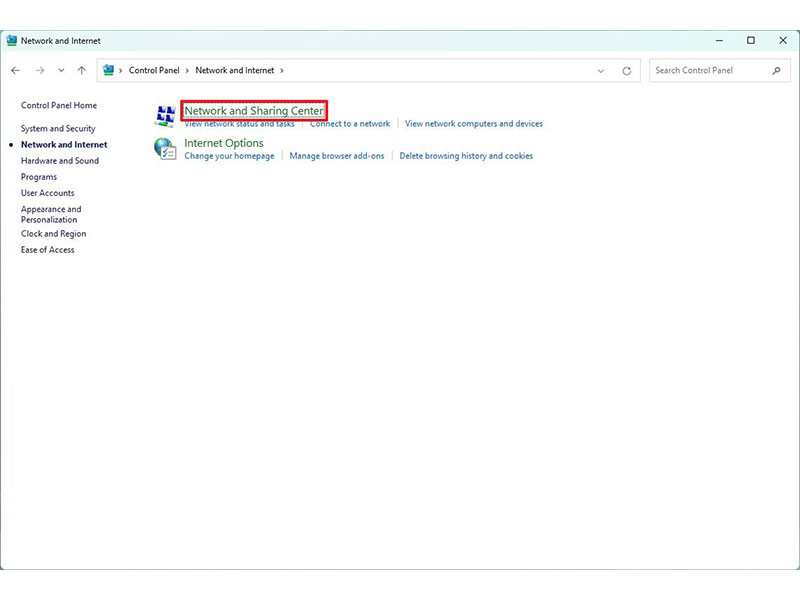Image resolution: width=800 pixels, height=600 pixels.
Task: Click View network computers and devices
Action: pyautogui.click(x=473, y=123)
